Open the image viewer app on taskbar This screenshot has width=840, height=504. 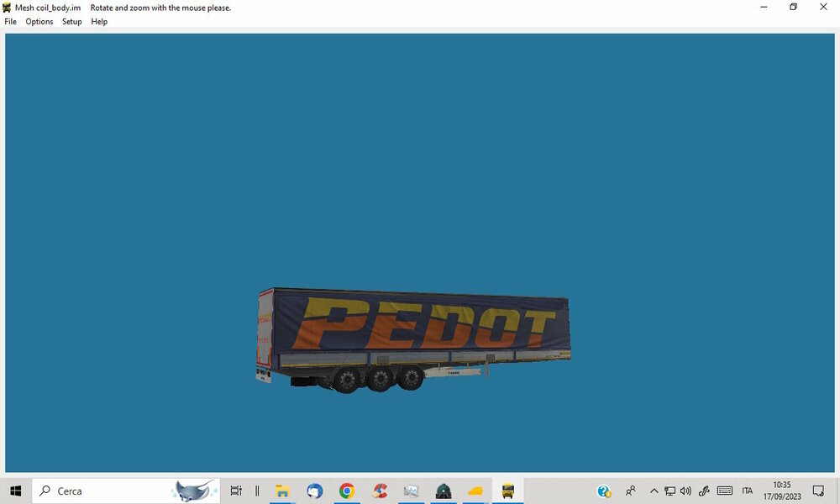coord(411,491)
